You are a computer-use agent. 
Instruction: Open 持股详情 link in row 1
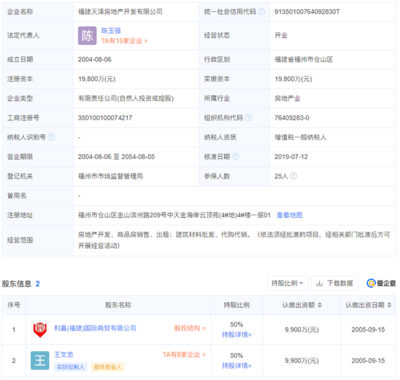pos(237,335)
